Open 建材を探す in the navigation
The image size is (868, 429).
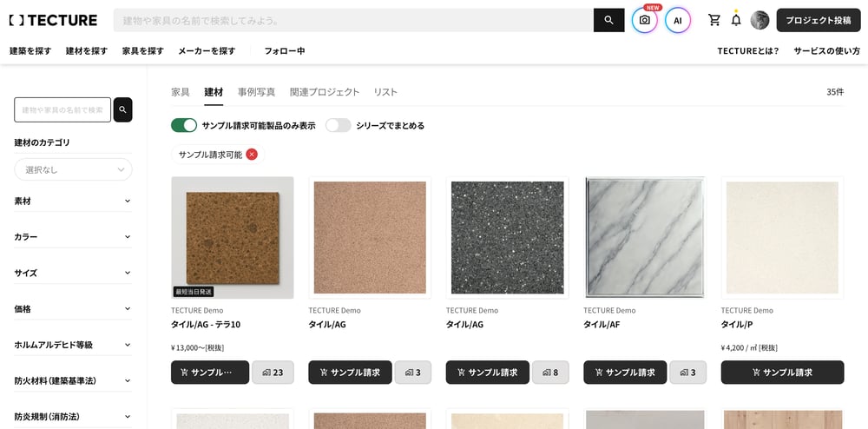[87, 51]
